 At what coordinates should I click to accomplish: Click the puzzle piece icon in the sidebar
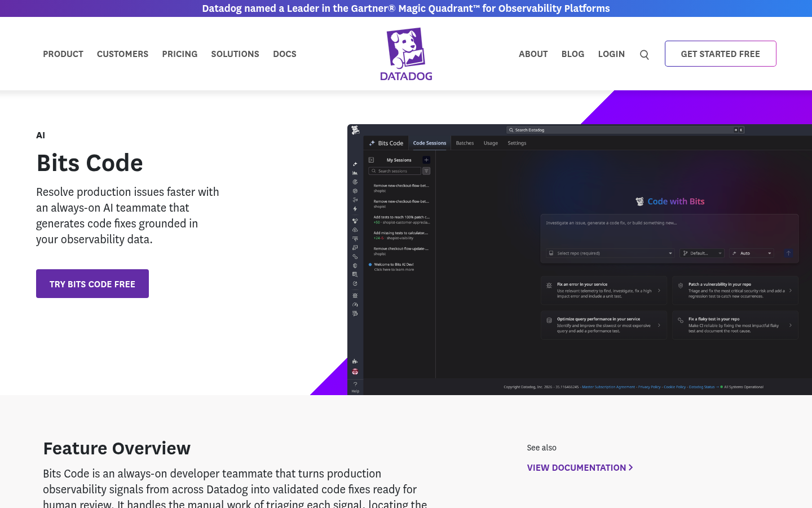click(355, 361)
